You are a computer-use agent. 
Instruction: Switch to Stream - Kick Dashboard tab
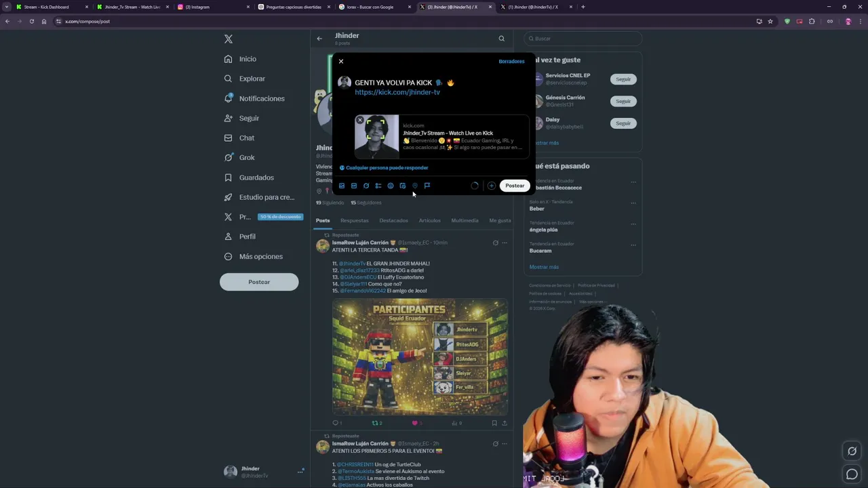tap(52, 7)
